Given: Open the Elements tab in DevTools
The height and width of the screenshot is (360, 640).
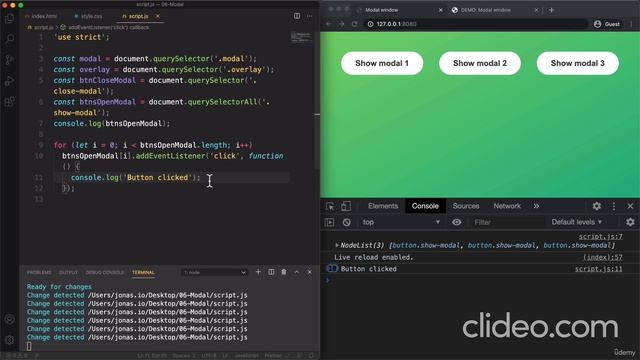Looking at the screenshot, I should (383, 206).
